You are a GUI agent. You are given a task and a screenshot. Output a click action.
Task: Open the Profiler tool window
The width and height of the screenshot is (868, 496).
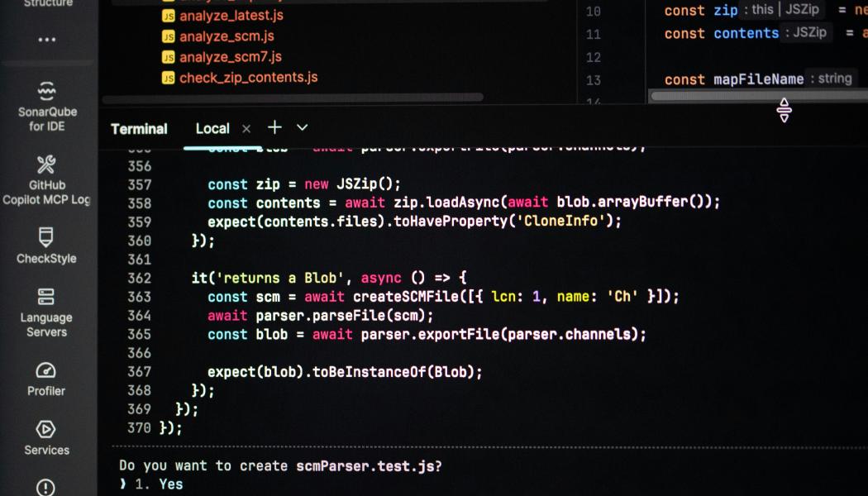tap(46, 379)
